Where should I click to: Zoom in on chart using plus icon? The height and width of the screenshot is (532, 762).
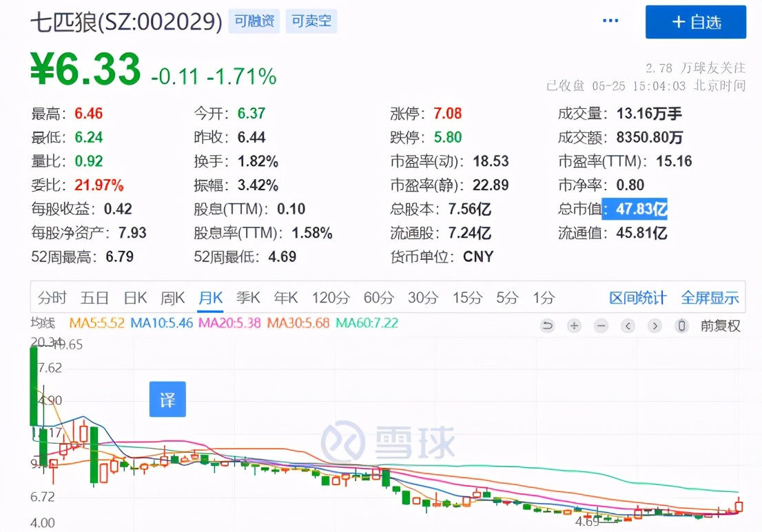click(574, 325)
